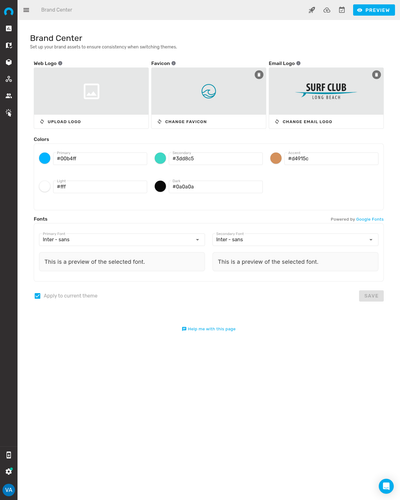The height and width of the screenshot is (500, 400).
Task: Toggle Apply to current theme checkbox
Action: click(x=37, y=296)
